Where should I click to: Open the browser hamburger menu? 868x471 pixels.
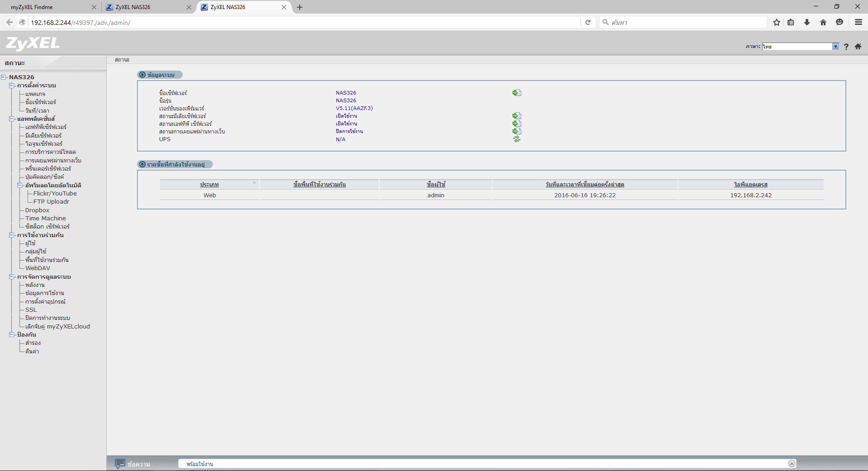pos(858,22)
